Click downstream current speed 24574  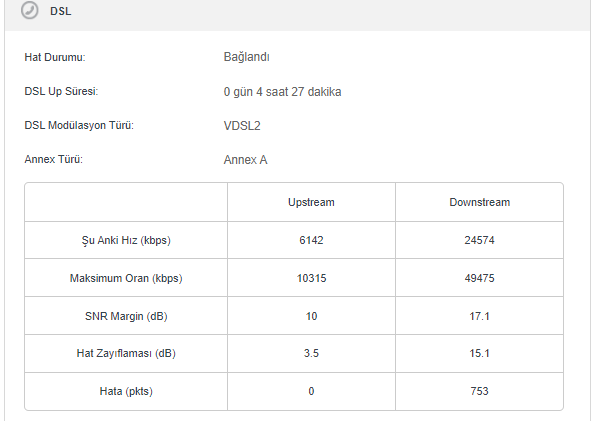479,240
